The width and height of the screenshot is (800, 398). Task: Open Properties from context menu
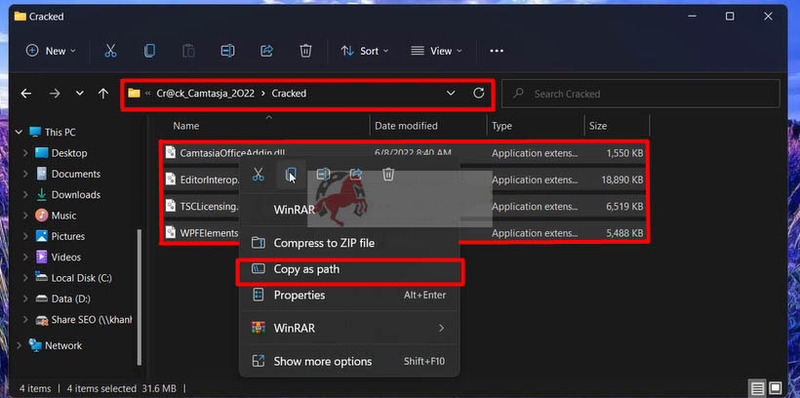(x=349, y=295)
